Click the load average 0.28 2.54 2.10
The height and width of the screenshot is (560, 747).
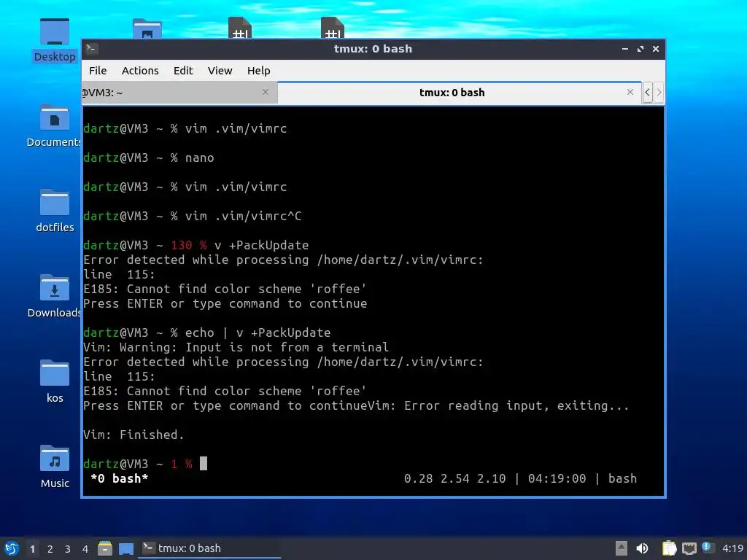tap(455, 478)
